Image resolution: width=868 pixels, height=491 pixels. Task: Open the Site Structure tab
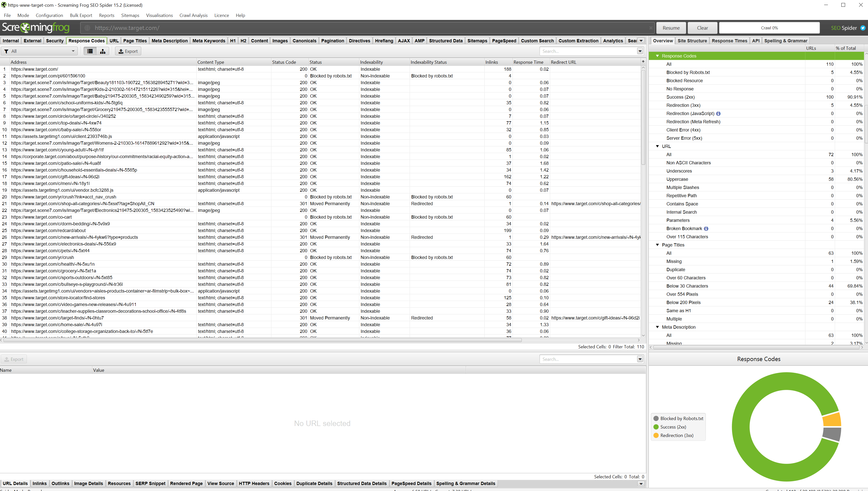coord(692,41)
